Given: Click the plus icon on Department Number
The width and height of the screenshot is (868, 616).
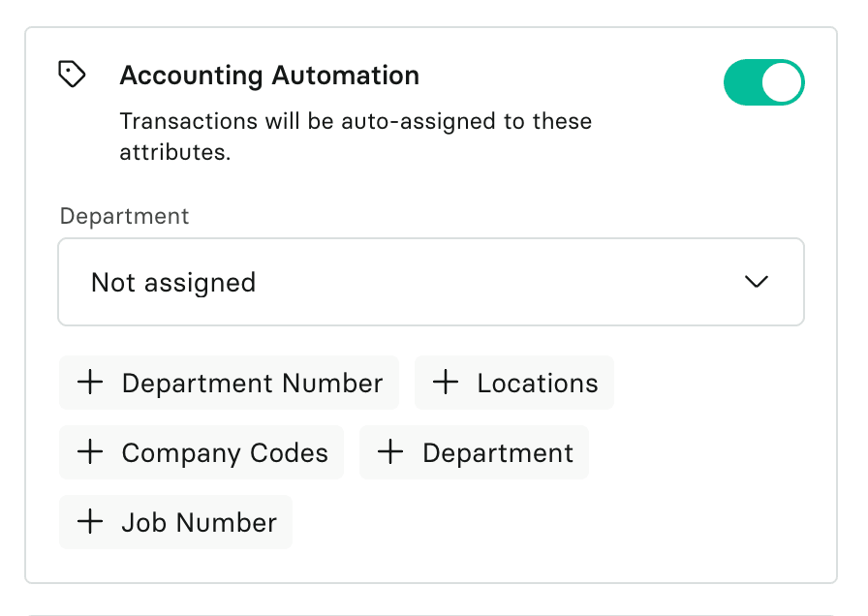Looking at the screenshot, I should click(90, 383).
